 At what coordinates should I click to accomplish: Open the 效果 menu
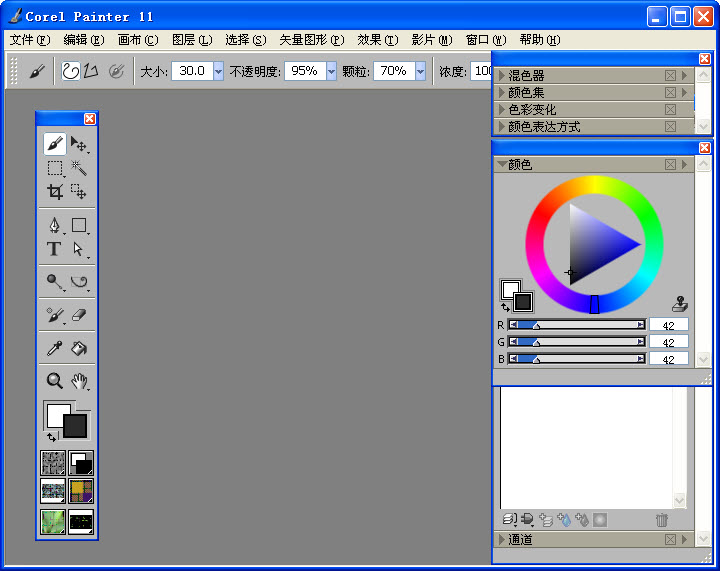pyautogui.click(x=378, y=40)
